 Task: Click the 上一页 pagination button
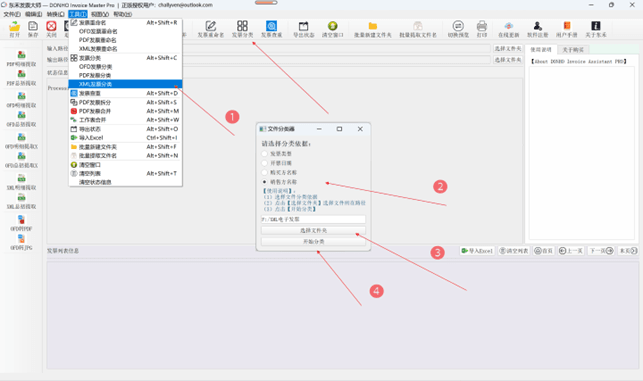[571, 251]
